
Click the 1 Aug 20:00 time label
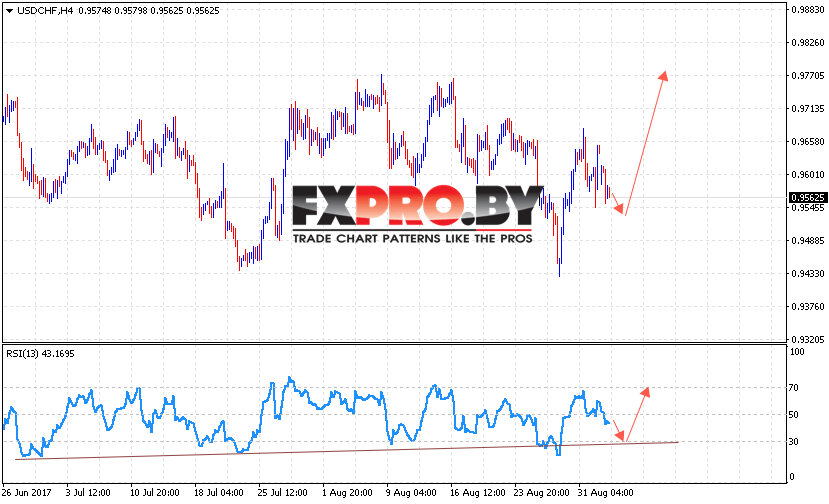[347, 492]
